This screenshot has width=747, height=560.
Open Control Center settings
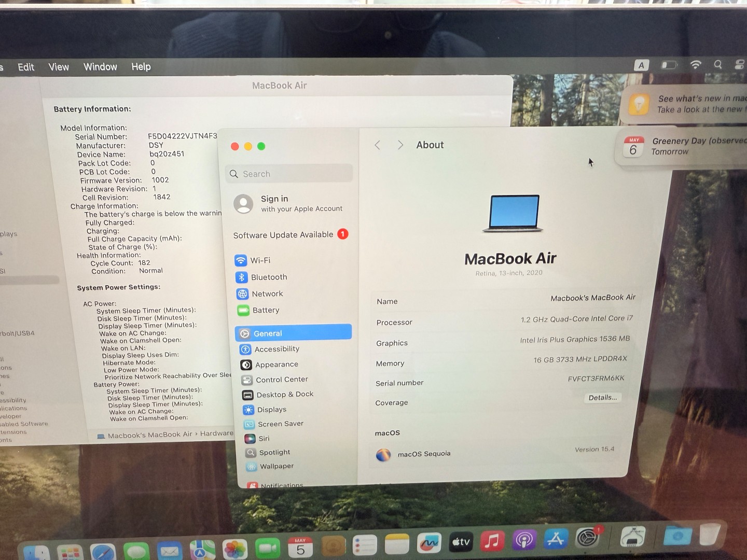(x=274, y=380)
